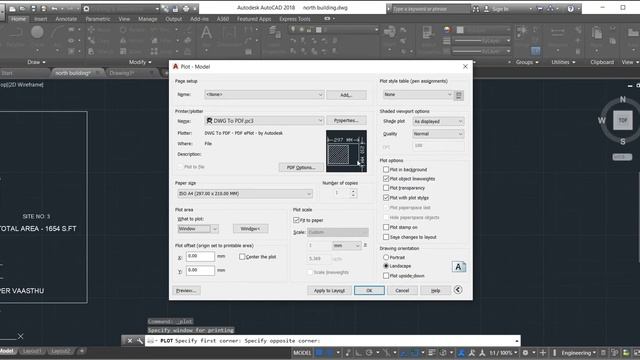Click the landscape orientation preview icon
Image resolution: width=640 pixels, height=360 pixels.
(459, 267)
